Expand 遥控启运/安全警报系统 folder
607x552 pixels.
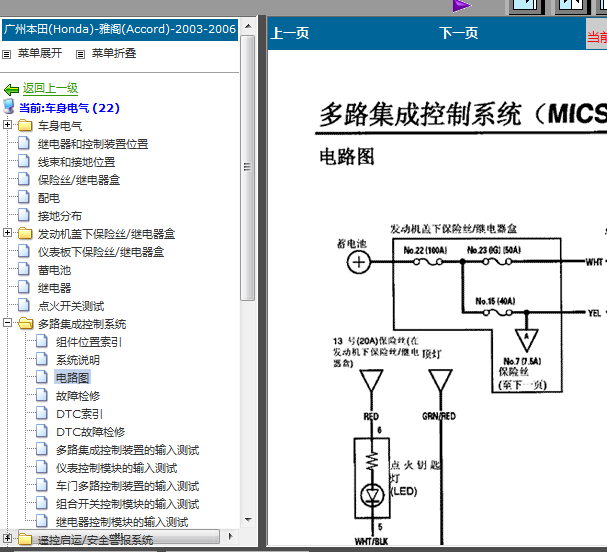(7, 538)
